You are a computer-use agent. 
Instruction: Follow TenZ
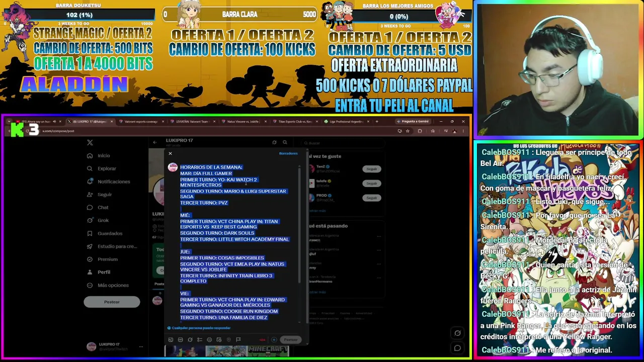tap(371, 169)
